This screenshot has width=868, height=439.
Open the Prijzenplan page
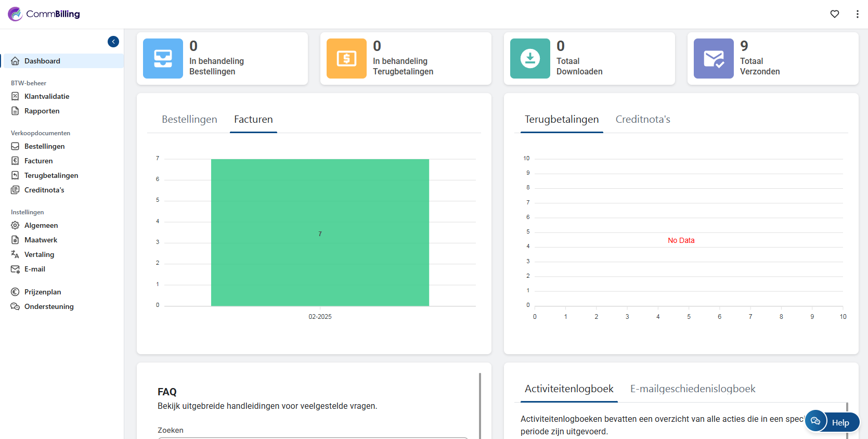[43, 292]
